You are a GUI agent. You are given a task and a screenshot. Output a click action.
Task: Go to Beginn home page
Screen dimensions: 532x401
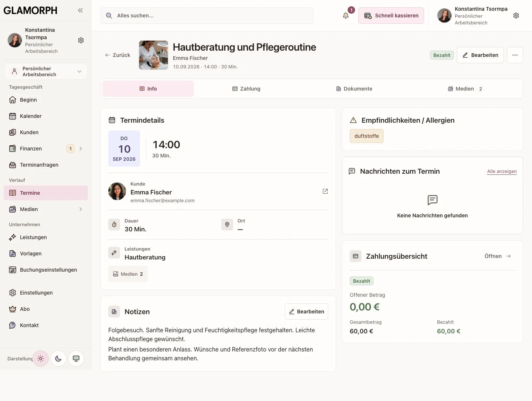point(46,100)
